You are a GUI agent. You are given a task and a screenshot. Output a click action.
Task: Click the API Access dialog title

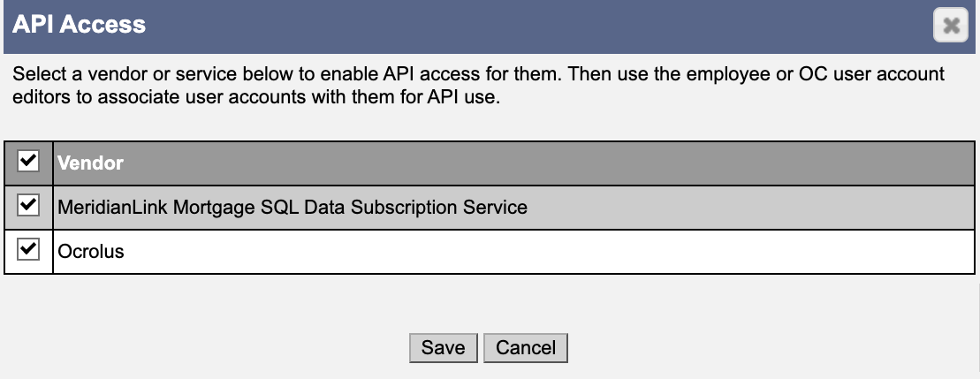click(79, 25)
